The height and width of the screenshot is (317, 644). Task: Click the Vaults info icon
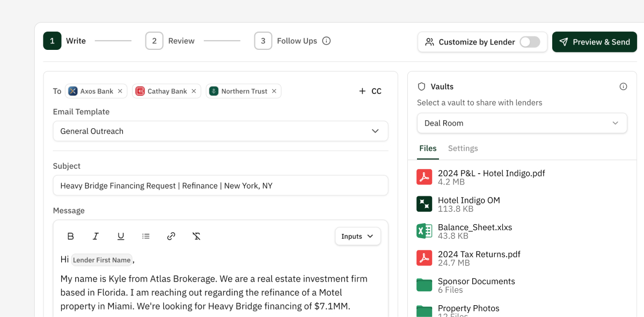coord(623,86)
